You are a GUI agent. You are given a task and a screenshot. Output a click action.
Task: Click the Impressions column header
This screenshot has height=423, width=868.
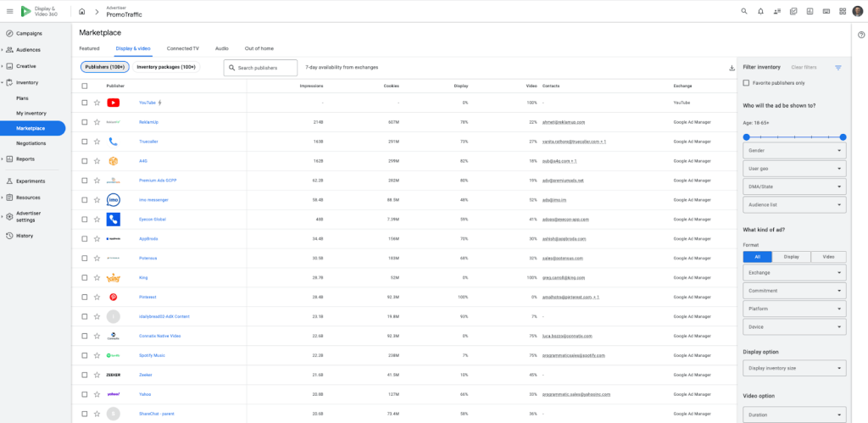click(311, 86)
